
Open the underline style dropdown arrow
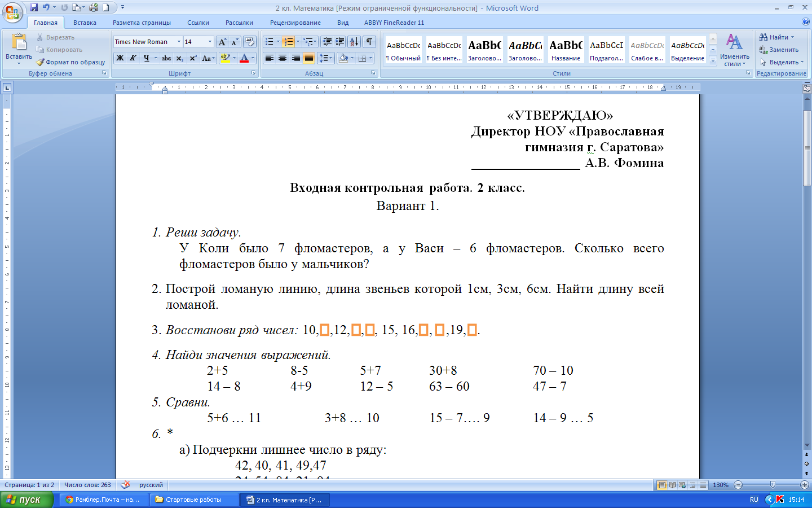pyautogui.click(x=156, y=58)
